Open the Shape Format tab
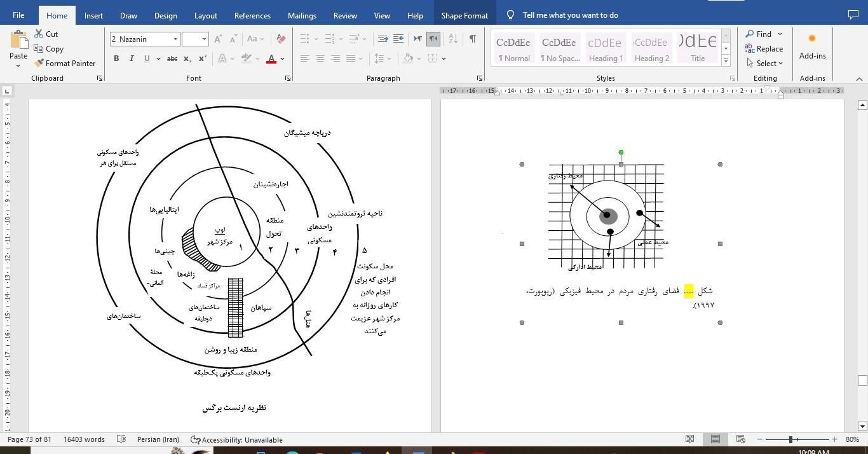 tap(465, 15)
